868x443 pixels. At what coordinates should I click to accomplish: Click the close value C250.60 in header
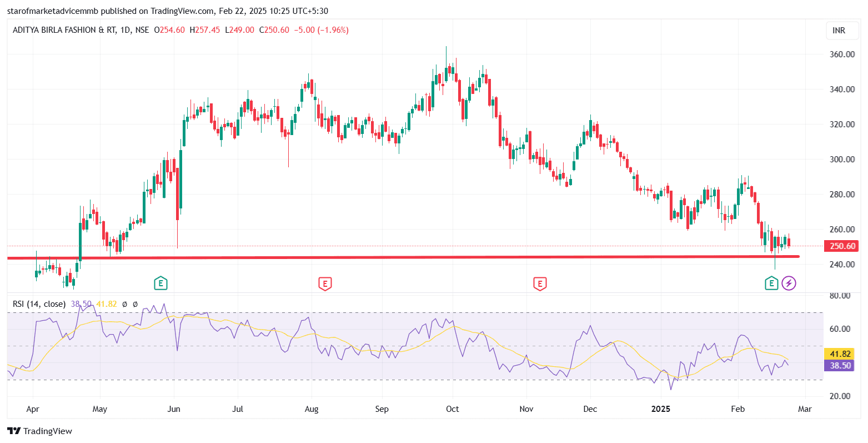click(x=274, y=30)
